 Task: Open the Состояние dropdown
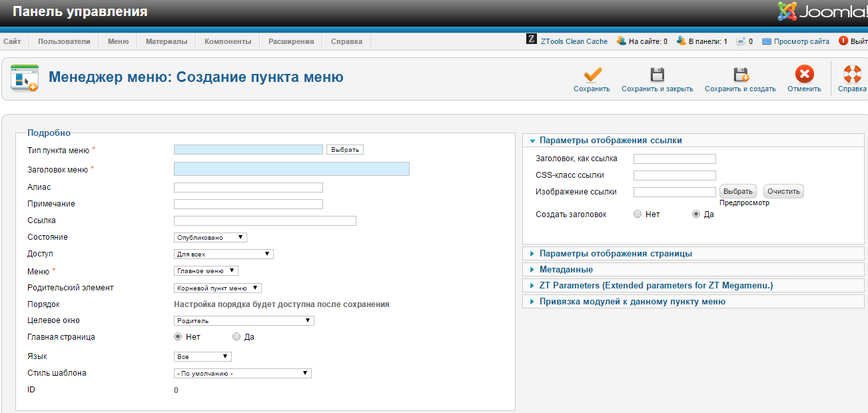pos(211,237)
